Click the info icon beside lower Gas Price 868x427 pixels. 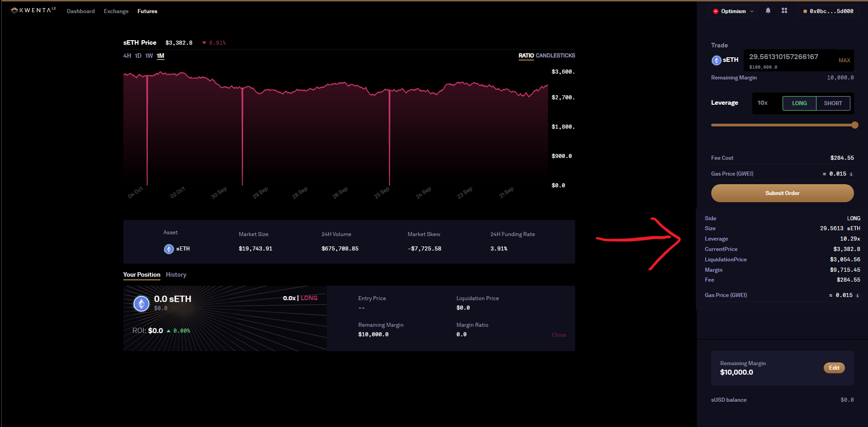click(858, 296)
